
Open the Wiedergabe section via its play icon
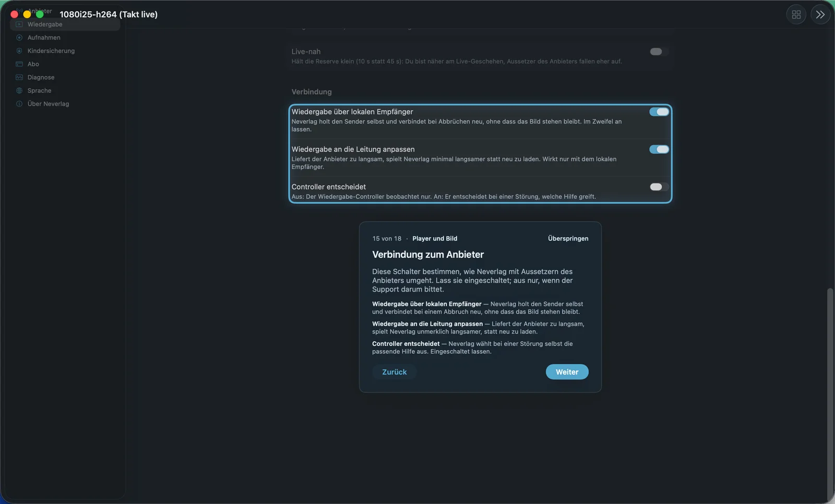(x=19, y=25)
